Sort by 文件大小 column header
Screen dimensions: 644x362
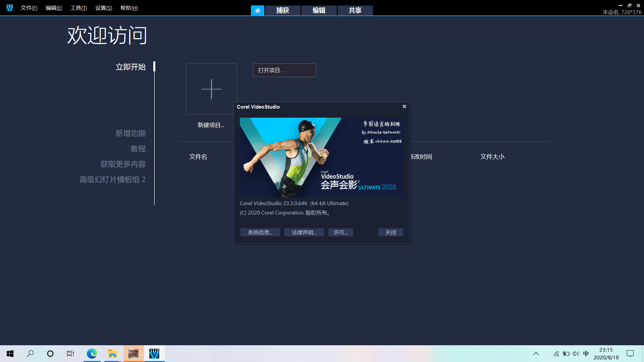[492, 157]
